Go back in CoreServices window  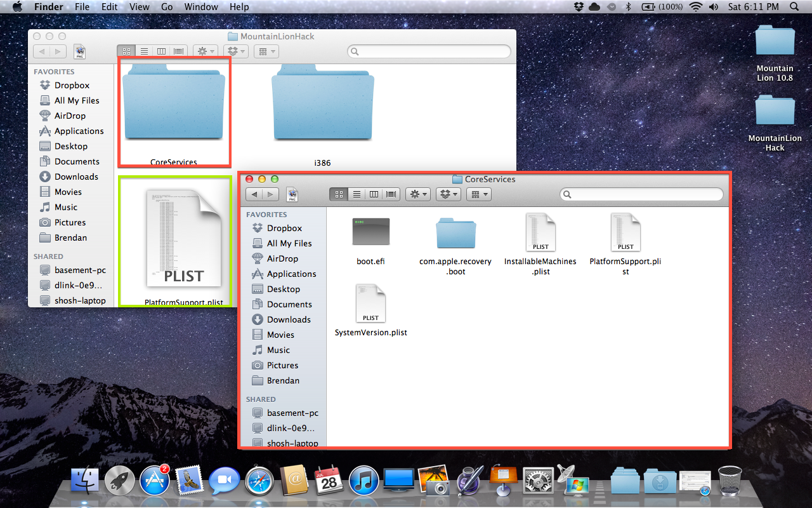254,194
